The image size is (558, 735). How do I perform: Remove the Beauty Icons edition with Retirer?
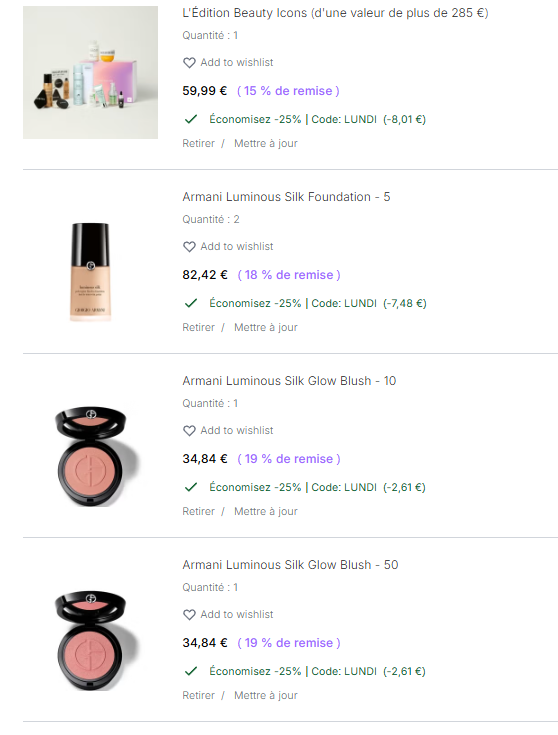click(x=198, y=143)
